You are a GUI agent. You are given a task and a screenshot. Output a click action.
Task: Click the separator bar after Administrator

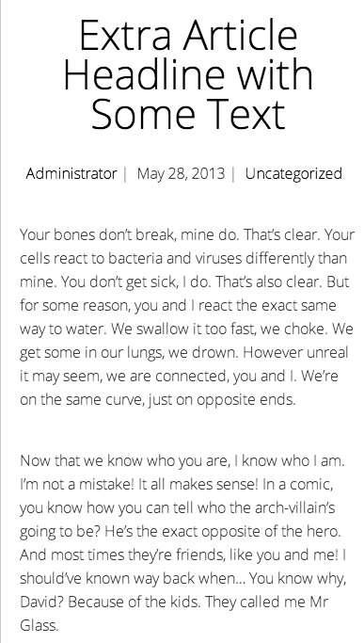125,174
